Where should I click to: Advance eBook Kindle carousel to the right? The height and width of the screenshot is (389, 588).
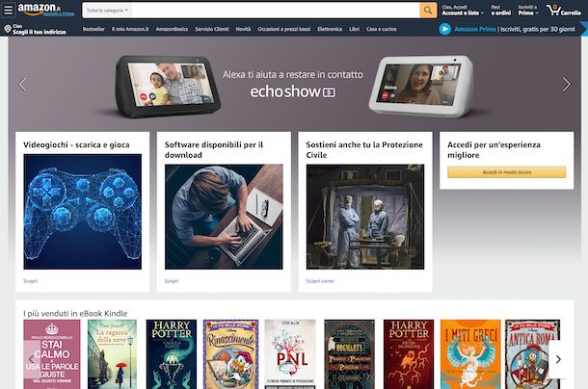(x=558, y=359)
